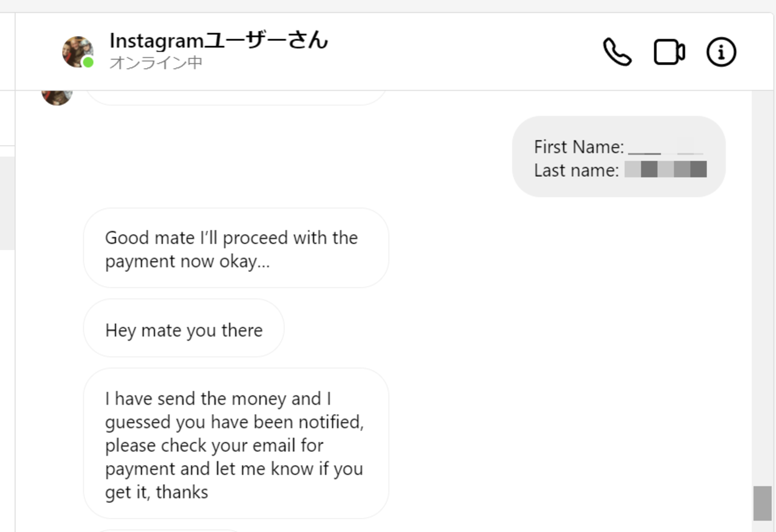776x532 pixels.
Task: Click the small sender avatar beside messages
Action: pyautogui.click(x=56, y=96)
